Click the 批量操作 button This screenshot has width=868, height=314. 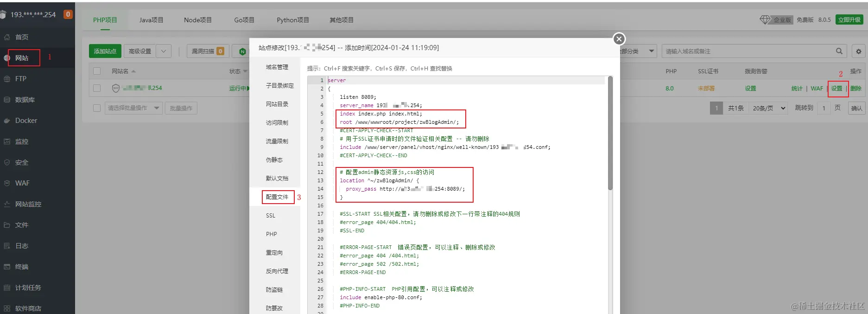coord(181,108)
